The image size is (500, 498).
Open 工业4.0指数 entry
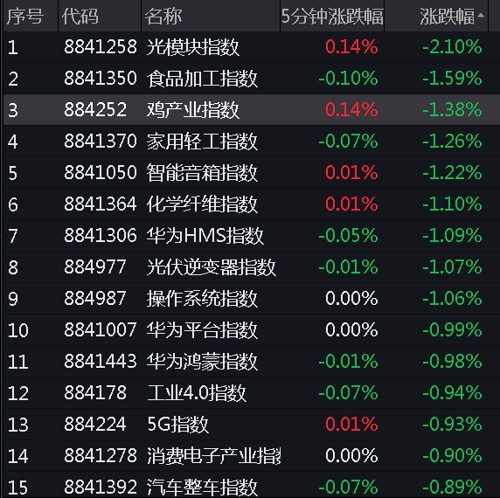click(x=197, y=393)
